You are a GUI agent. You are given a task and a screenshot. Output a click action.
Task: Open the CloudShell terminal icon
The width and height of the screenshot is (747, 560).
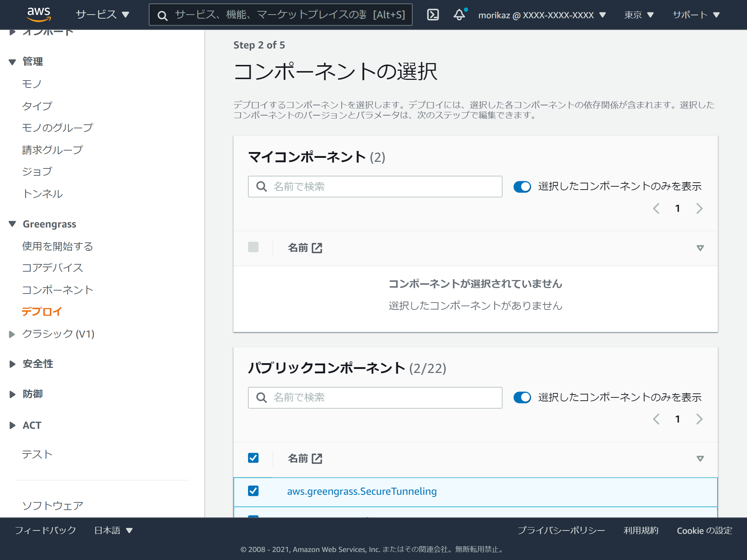[x=433, y=15]
